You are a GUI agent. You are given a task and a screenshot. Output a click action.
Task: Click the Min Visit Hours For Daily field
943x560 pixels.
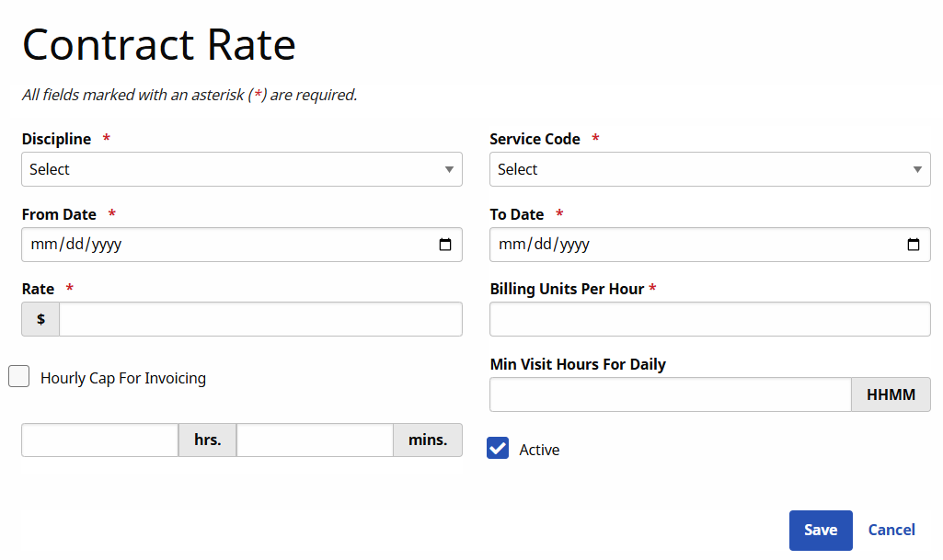(670, 394)
